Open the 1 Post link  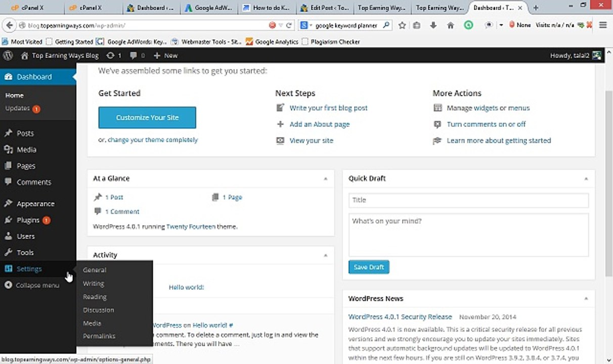click(x=114, y=198)
